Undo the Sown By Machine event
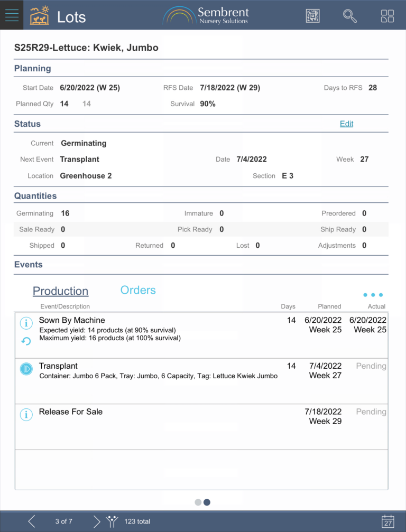 point(26,341)
